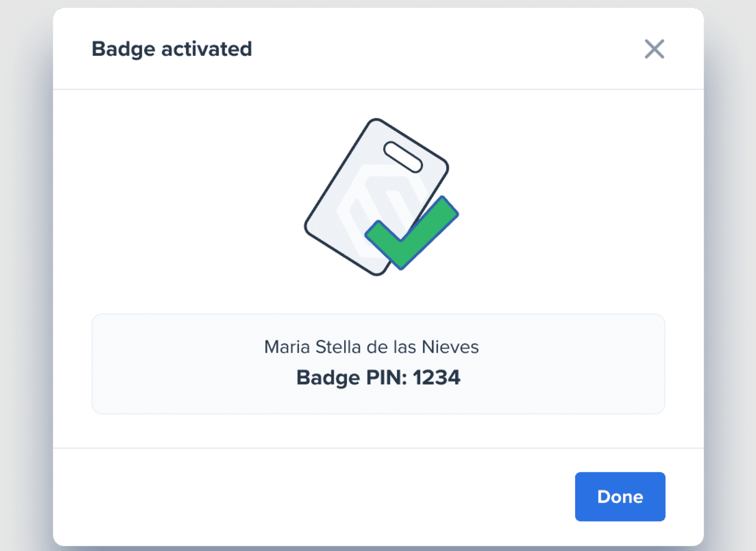The height and width of the screenshot is (551, 756).
Task: Click the "Badge activated" dialog title
Action: [x=172, y=49]
